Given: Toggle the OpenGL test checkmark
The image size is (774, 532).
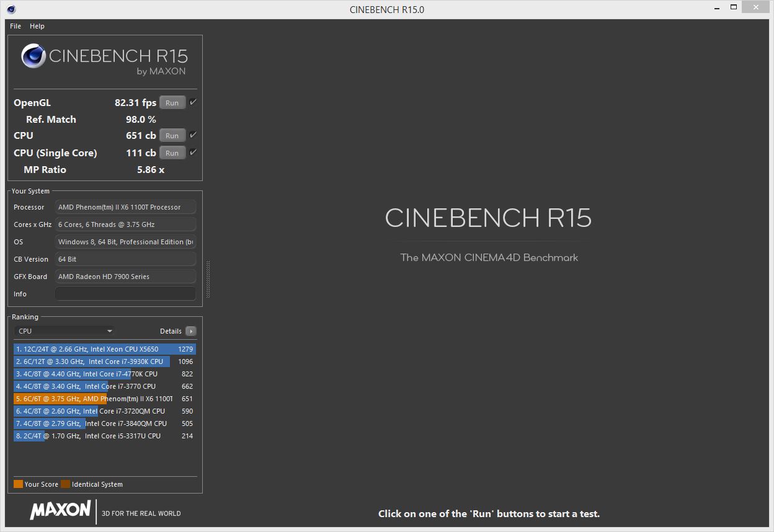Looking at the screenshot, I should point(193,102).
